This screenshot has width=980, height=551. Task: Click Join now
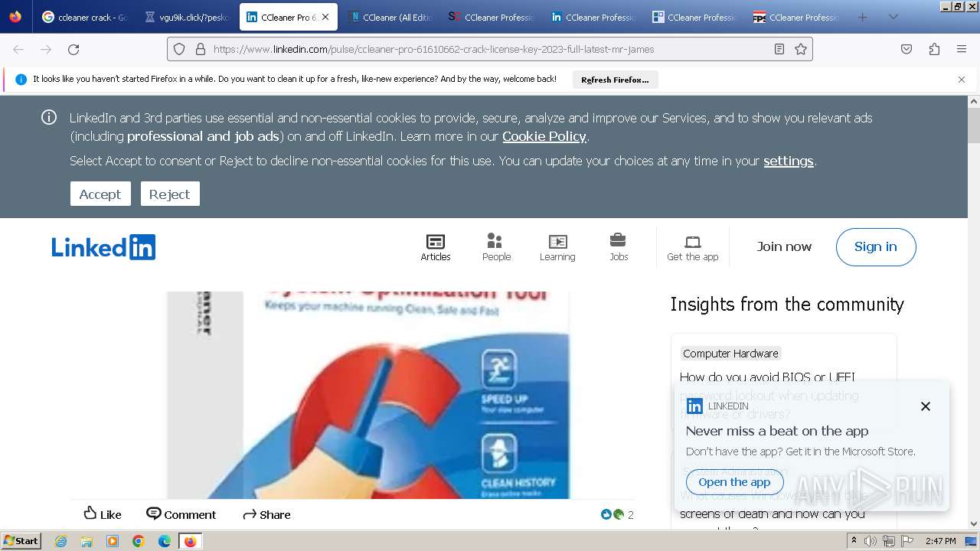pyautogui.click(x=784, y=246)
